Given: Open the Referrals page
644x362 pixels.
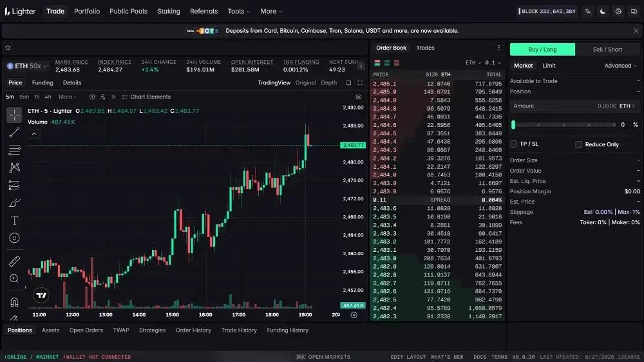Looking at the screenshot, I should click(x=204, y=12).
